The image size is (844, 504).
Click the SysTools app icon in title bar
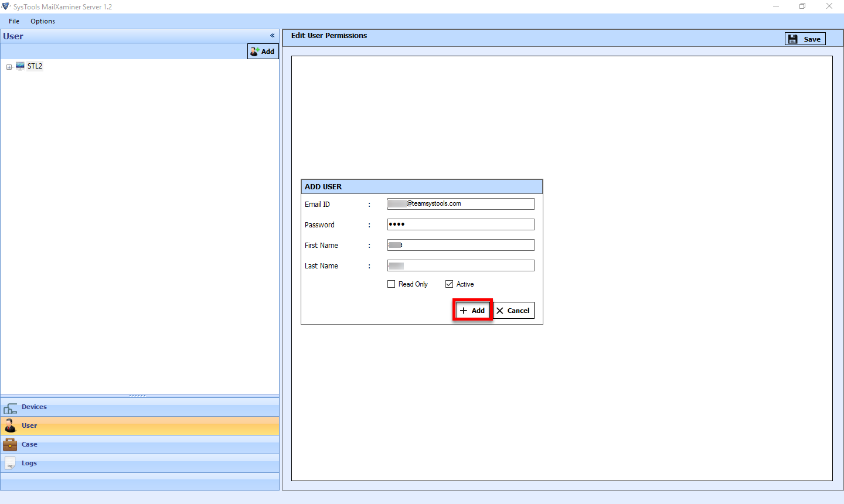click(x=6, y=6)
